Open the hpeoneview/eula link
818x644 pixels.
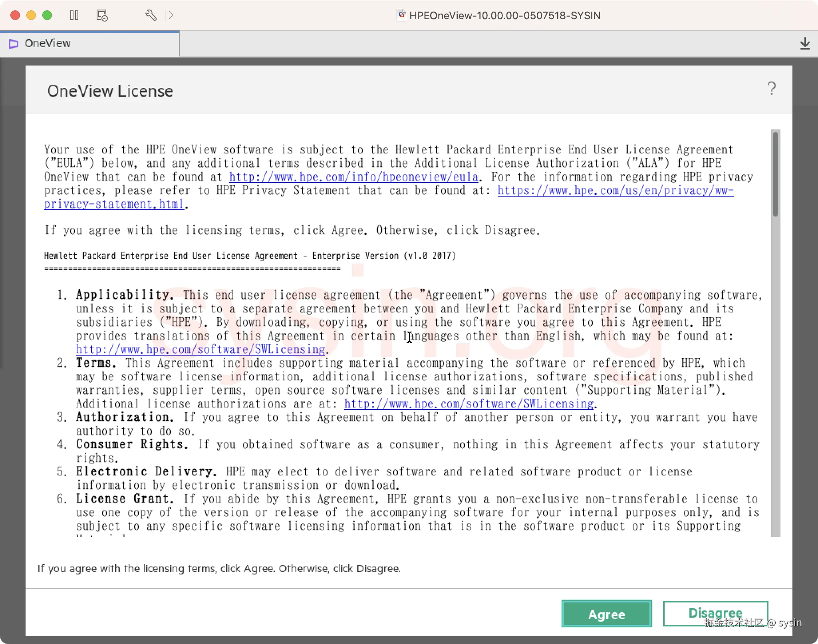(353, 177)
